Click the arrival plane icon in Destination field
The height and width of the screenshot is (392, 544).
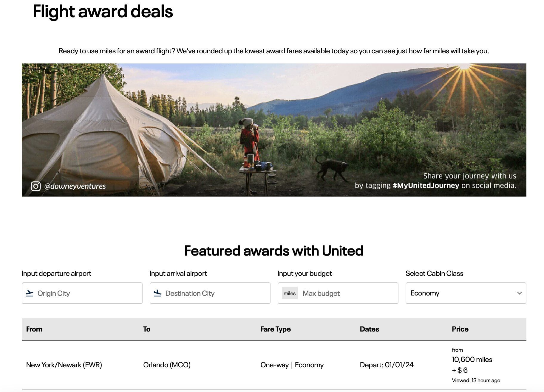(x=157, y=293)
